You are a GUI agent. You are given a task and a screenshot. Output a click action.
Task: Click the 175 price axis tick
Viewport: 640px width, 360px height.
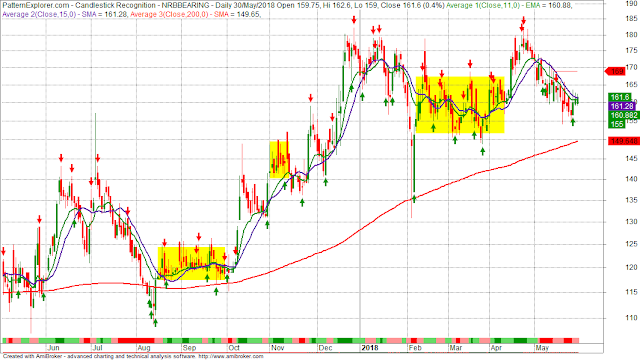[x=631, y=51]
